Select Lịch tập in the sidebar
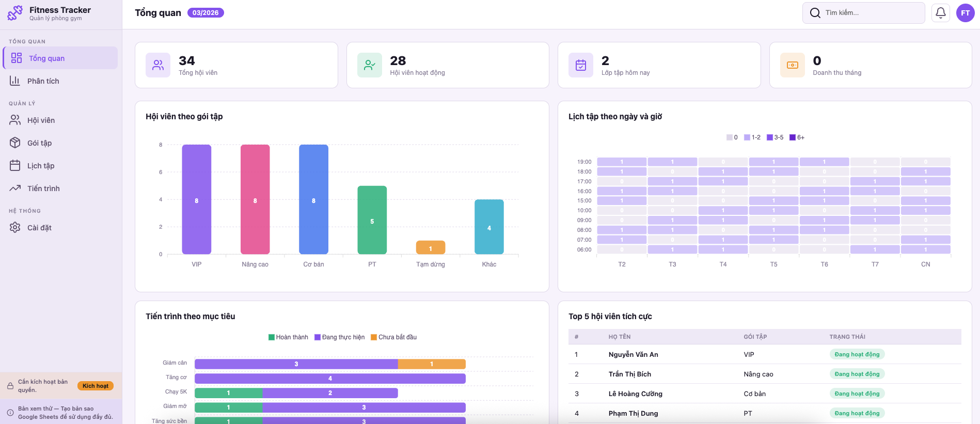Screen dimensions: 980x424 tap(41, 166)
